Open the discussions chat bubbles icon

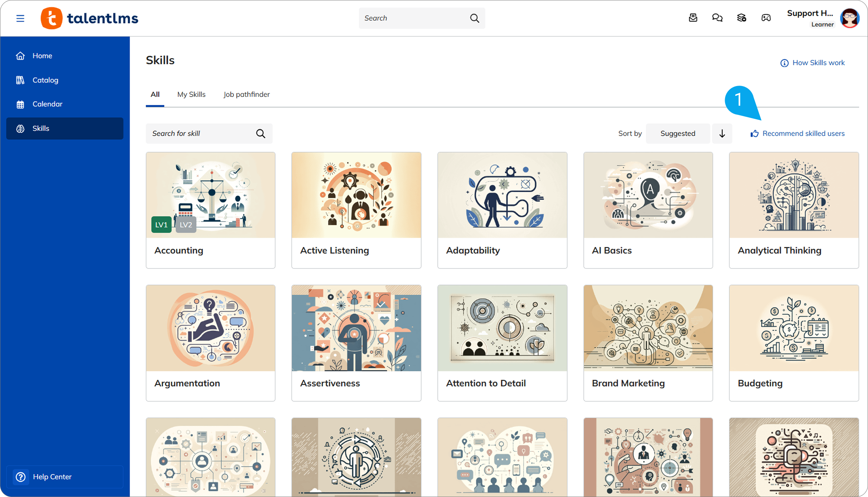717,18
